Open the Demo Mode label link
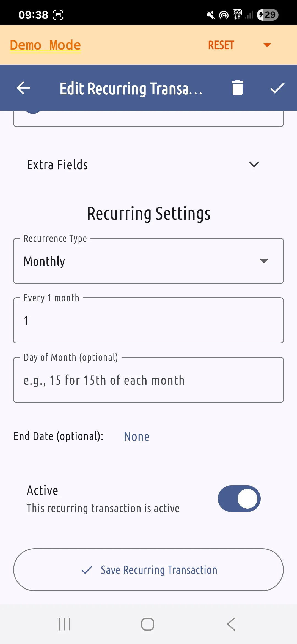Screen dimensions: 297x644 [45, 45]
